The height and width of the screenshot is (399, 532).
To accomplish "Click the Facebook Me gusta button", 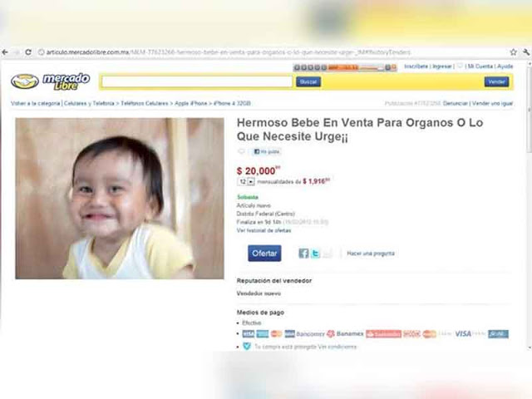I will (x=267, y=151).
